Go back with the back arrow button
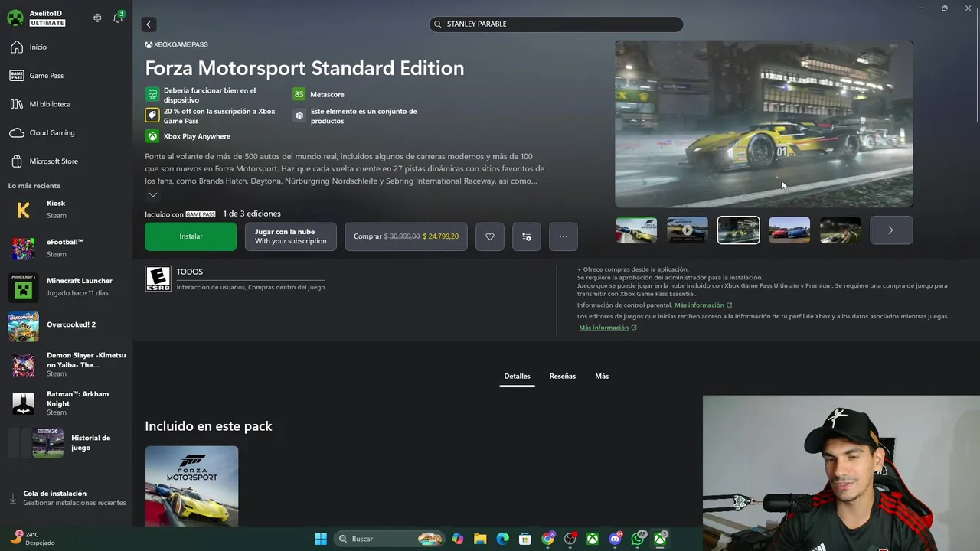Screen dimensions: 980x551 pos(149,24)
